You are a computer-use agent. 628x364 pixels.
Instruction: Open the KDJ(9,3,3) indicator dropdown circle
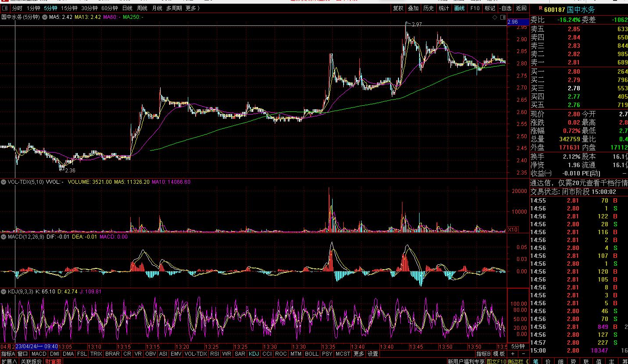4,291
